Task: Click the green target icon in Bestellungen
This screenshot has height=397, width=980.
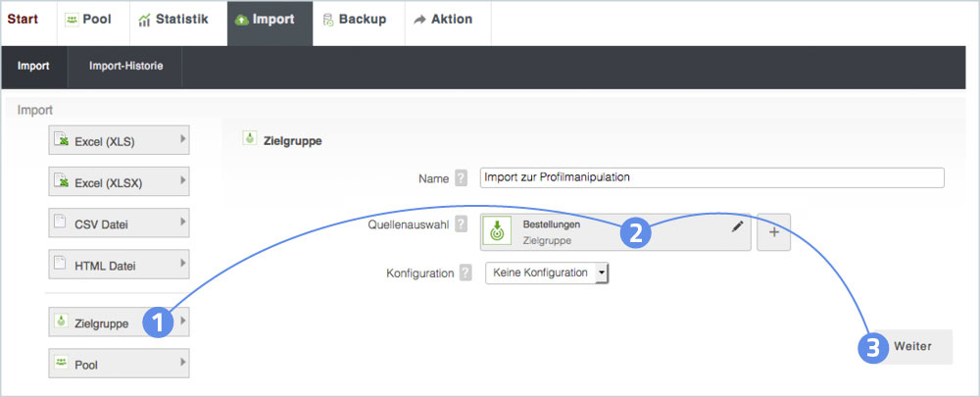Action: pyautogui.click(x=497, y=232)
